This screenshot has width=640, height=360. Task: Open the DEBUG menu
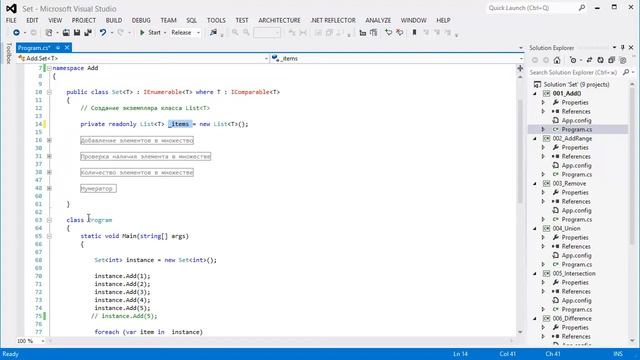coord(141,20)
